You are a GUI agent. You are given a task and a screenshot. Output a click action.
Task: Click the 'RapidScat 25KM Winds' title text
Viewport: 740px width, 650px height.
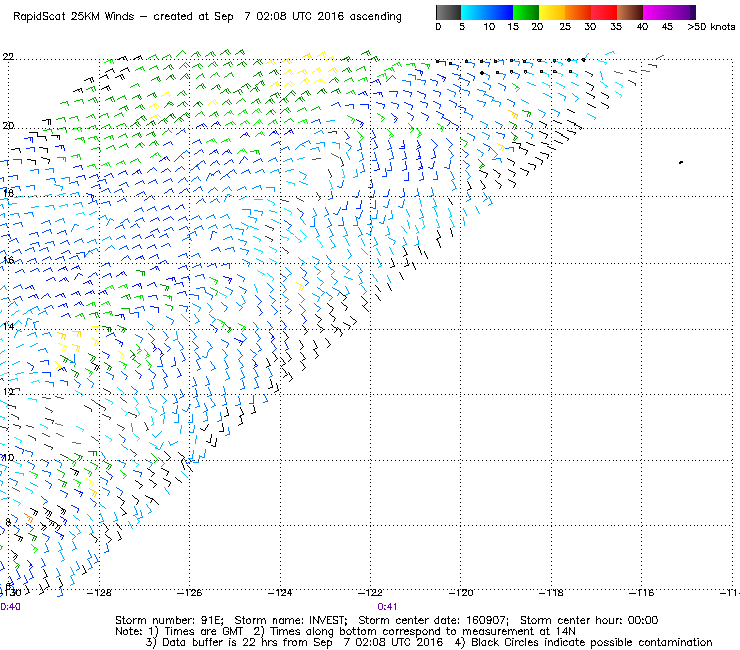74,17
